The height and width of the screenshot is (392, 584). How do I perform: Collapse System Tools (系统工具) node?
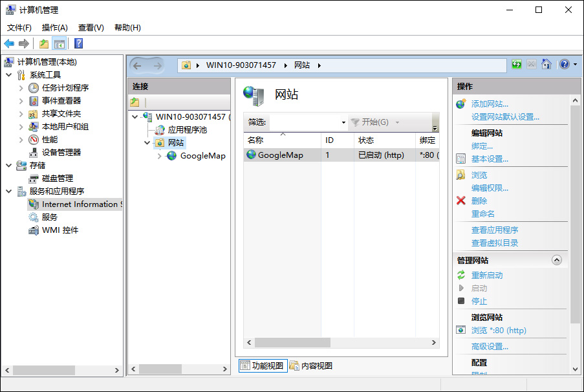click(9, 75)
